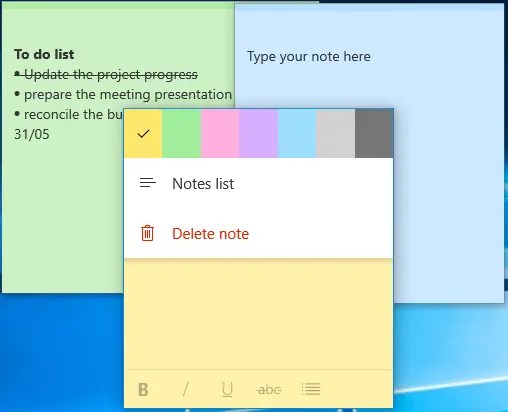
Task: Toggle underline formatting in yellow note
Action: click(227, 389)
